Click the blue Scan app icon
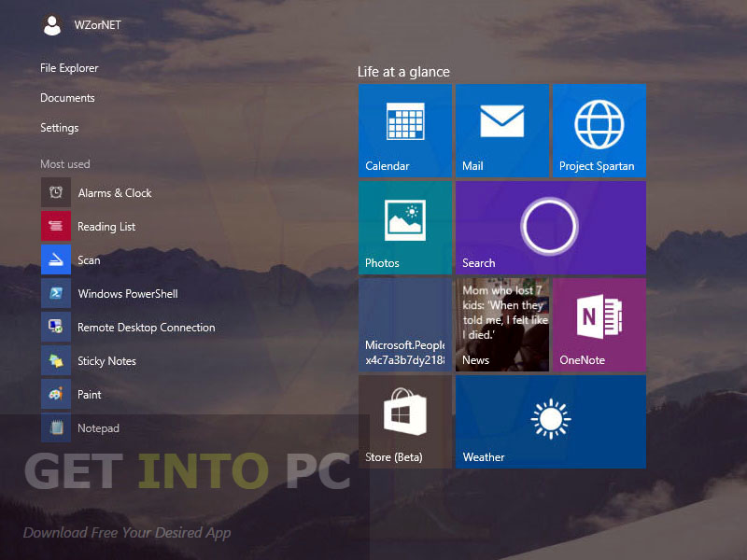747x560 pixels. (56, 259)
